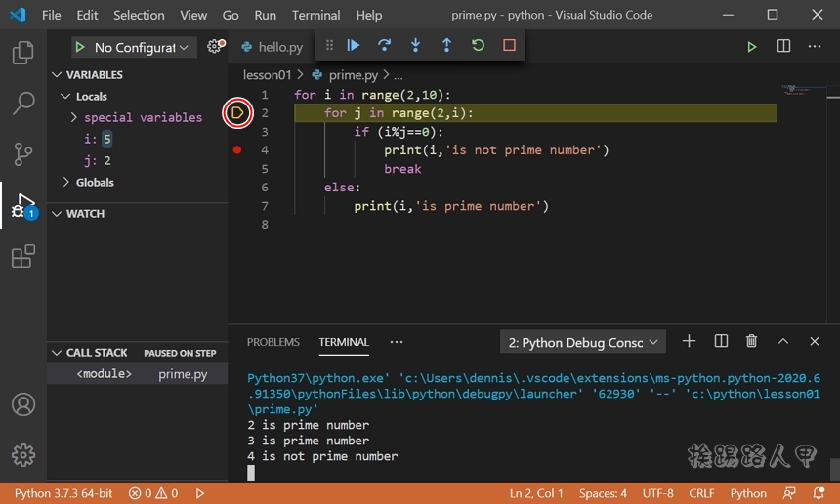Screen dimensions: 840x504
Task: Click Python 3.7.3 64-bit interpreter in status bar
Action: tap(63, 493)
